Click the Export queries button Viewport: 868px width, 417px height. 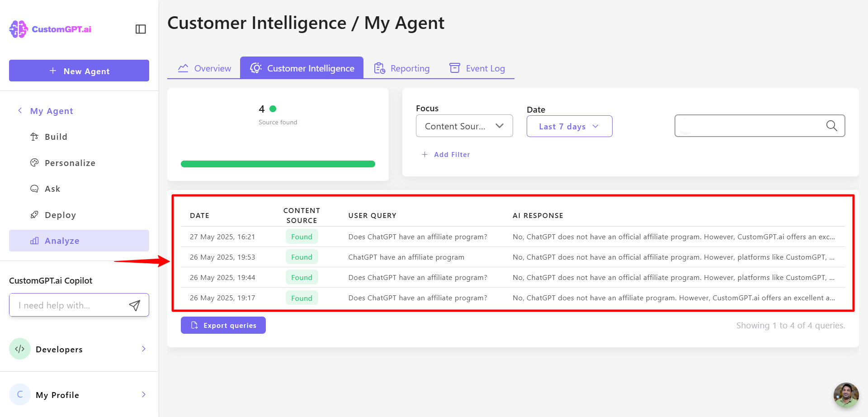223,325
